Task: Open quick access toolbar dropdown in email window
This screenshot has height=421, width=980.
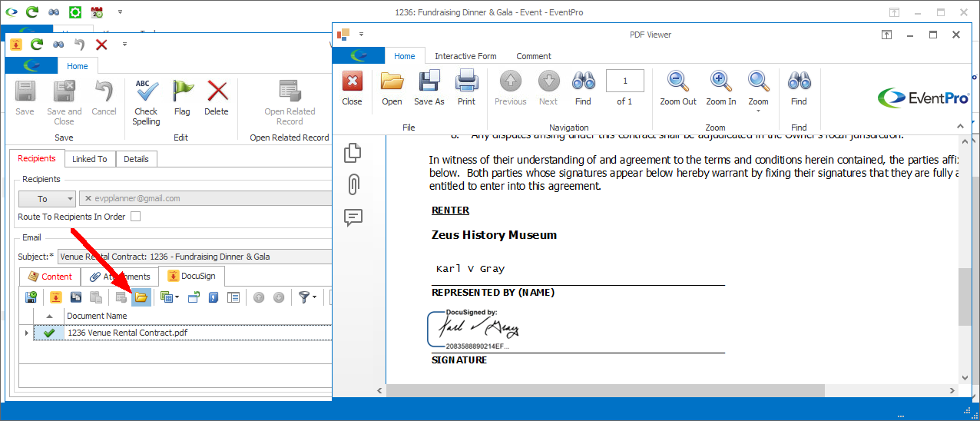Action: click(124, 45)
